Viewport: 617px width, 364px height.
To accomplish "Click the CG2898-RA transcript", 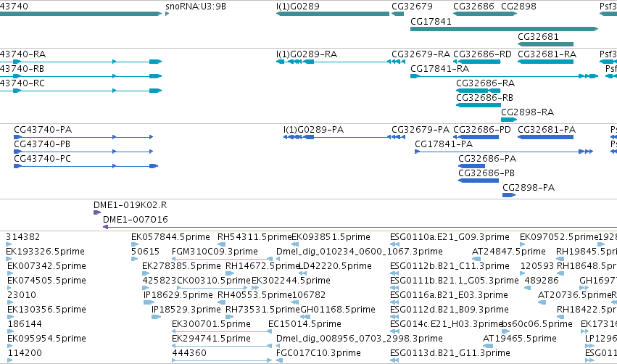I will (509, 120).
